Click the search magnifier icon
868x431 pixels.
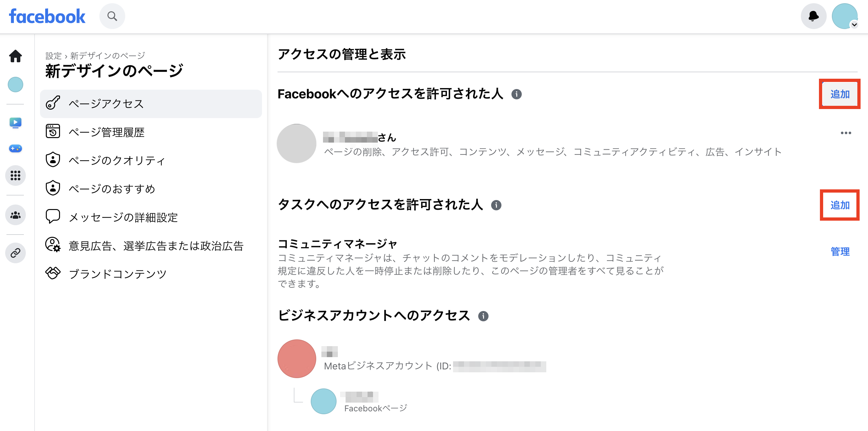pos(112,16)
